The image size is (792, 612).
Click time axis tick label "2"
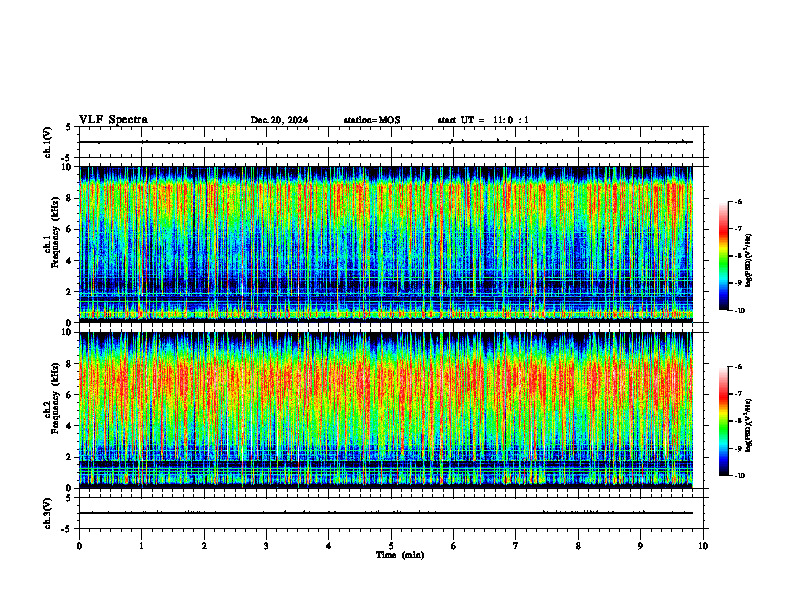[204, 546]
